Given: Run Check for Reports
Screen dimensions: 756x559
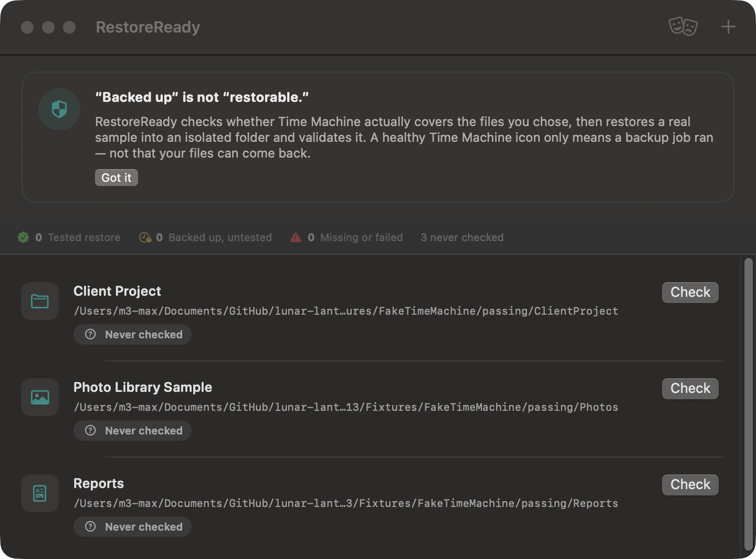Looking at the screenshot, I should [690, 484].
